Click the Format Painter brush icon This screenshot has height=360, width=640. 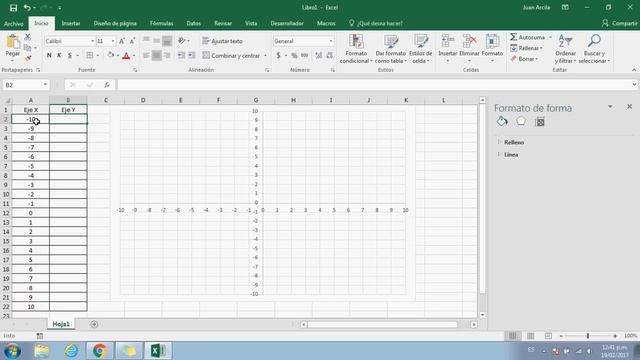point(28,59)
